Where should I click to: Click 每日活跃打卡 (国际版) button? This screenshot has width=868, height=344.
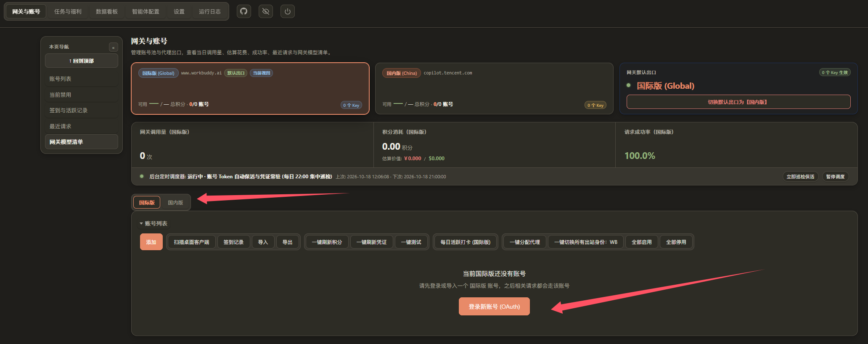click(x=466, y=242)
